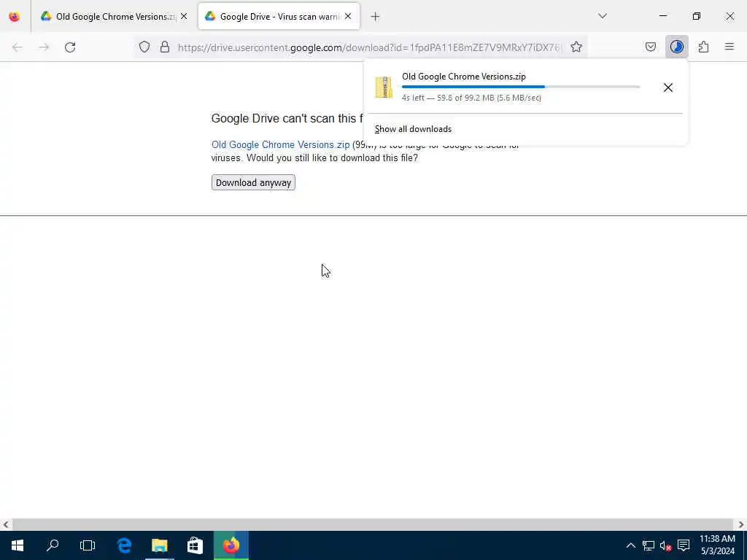This screenshot has width=747, height=560.
Task: Open the Extensions puzzle icon
Action: (704, 47)
